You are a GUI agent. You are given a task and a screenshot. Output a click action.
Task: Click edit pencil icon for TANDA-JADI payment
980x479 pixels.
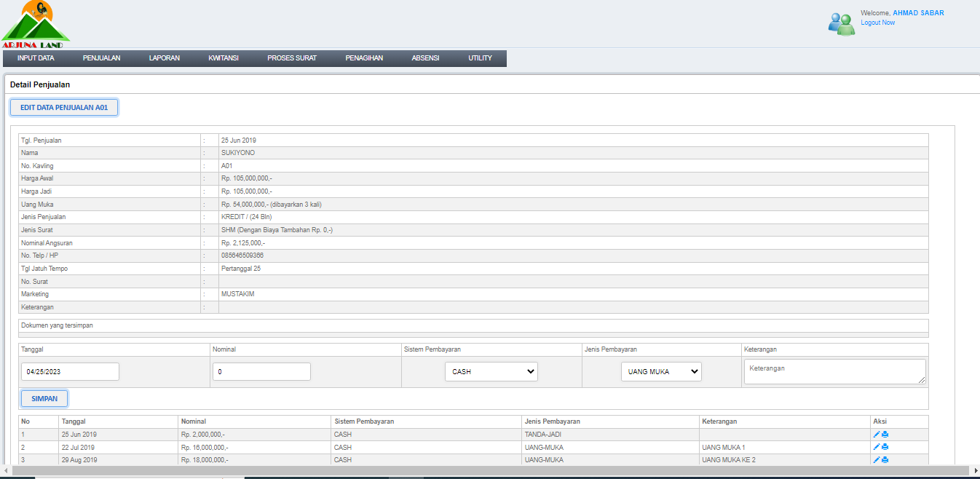877,435
